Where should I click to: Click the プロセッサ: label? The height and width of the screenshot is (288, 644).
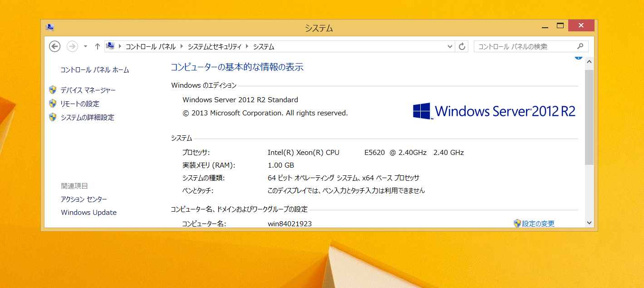click(x=196, y=153)
